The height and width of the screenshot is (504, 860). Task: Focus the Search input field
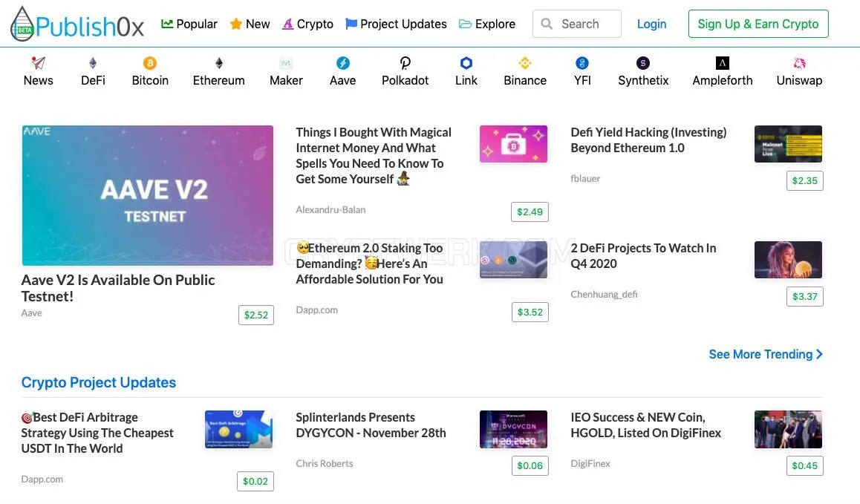pyautogui.click(x=577, y=24)
